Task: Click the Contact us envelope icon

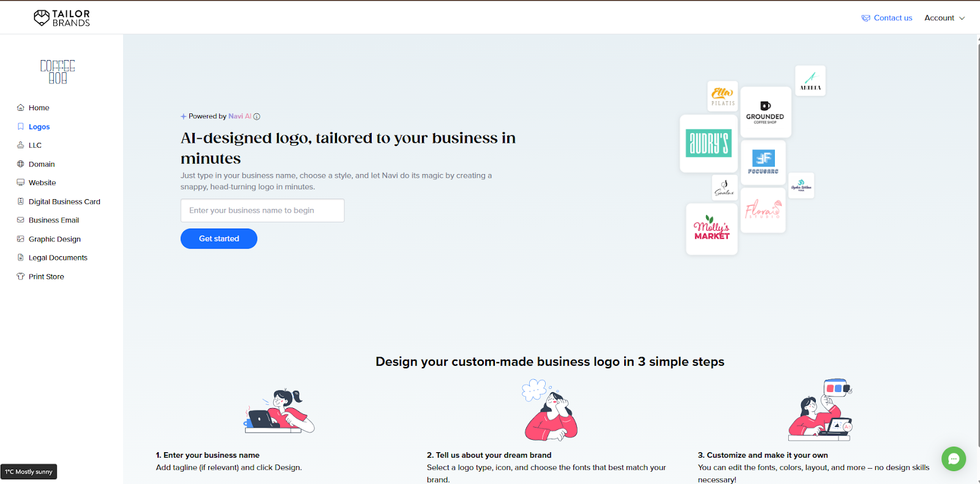Action: pyautogui.click(x=865, y=18)
